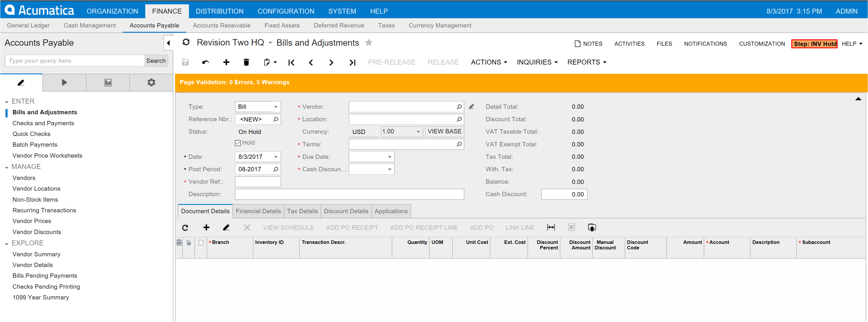Collapse the ENTER section in sidebar
Screen dimensions: 868x322
tap(7, 102)
